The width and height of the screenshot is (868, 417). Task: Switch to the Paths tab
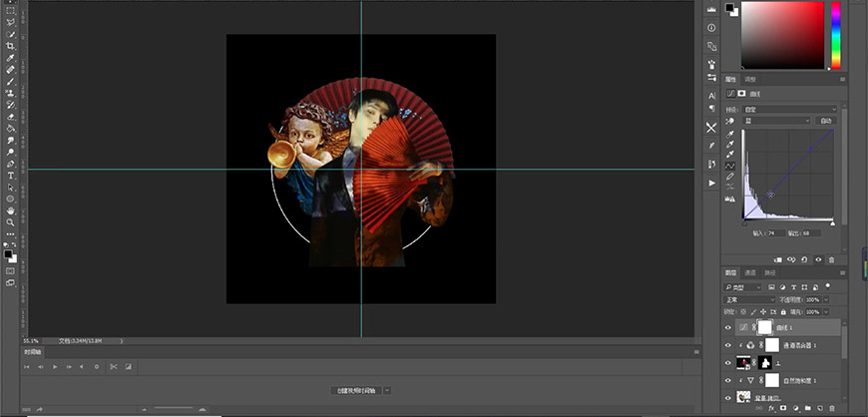pos(769,272)
